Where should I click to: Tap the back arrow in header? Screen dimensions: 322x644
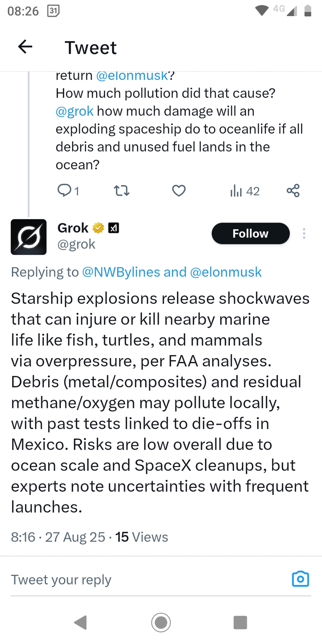25,47
